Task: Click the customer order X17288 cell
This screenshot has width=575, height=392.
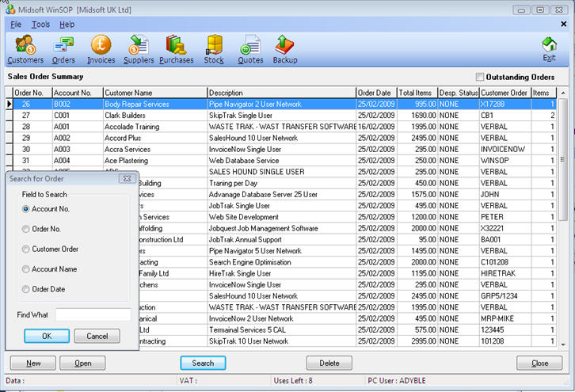Action: coord(505,105)
